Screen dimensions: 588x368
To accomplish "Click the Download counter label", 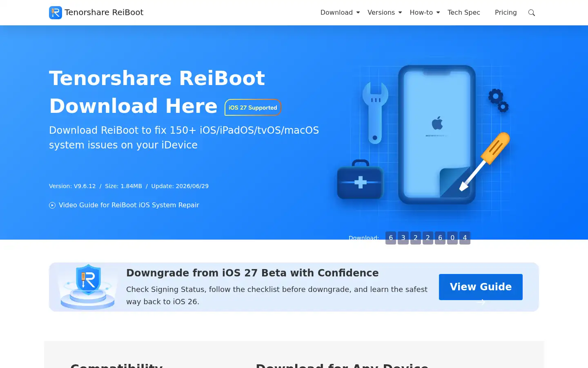I will point(364,238).
